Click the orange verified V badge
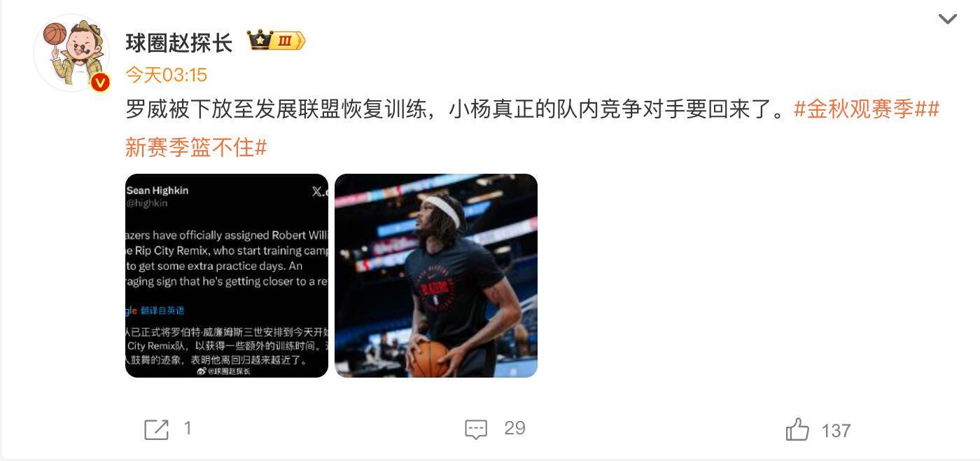Viewport: 980px width, 461px height. point(100,82)
